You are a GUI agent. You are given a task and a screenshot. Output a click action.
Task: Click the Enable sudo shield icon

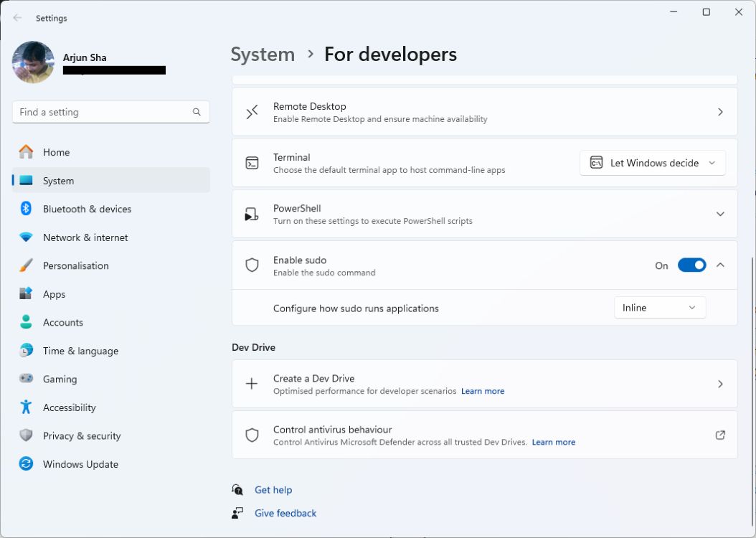252,265
